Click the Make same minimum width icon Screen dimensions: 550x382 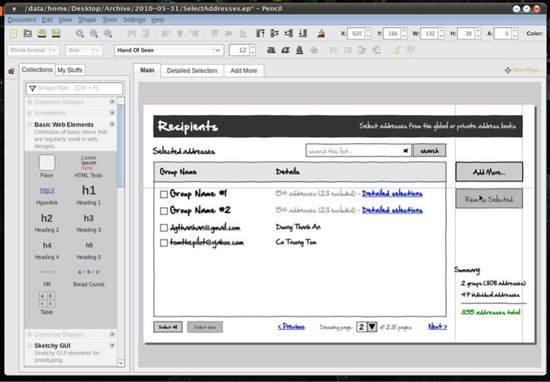click(x=289, y=33)
